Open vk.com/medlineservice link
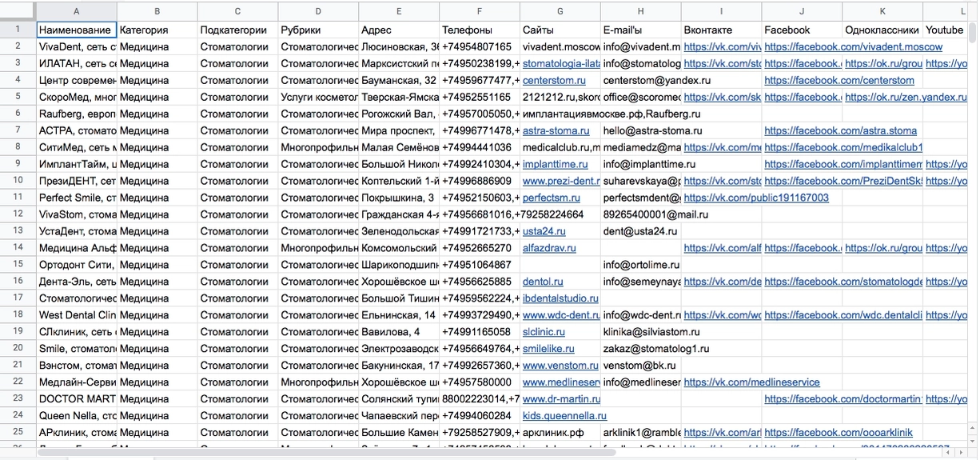This screenshot has height=460, width=980. (751, 382)
